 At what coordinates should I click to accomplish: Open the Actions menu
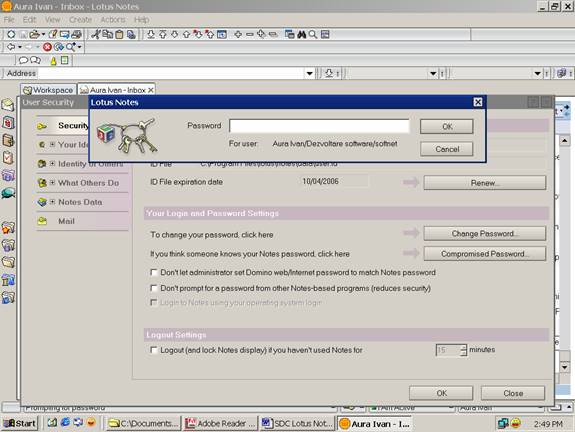pyautogui.click(x=113, y=19)
